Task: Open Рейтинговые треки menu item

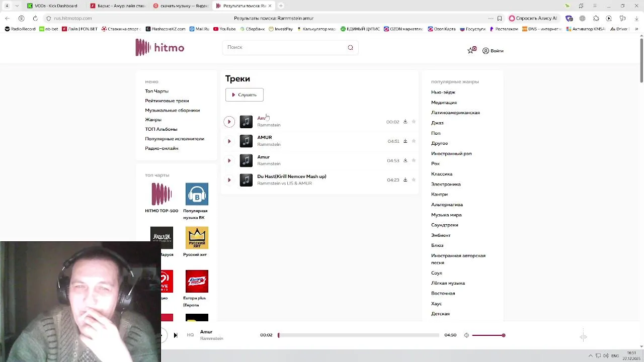Action: point(167,101)
